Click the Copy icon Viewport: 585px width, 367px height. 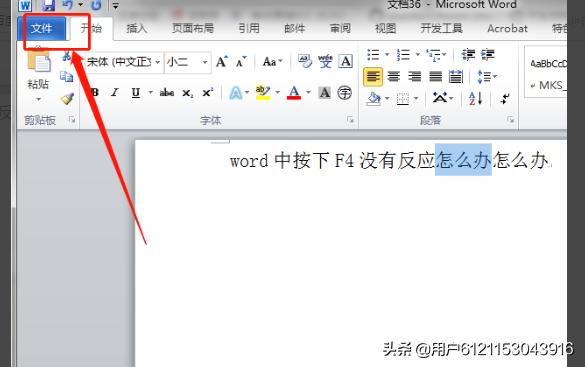tap(67, 77)
